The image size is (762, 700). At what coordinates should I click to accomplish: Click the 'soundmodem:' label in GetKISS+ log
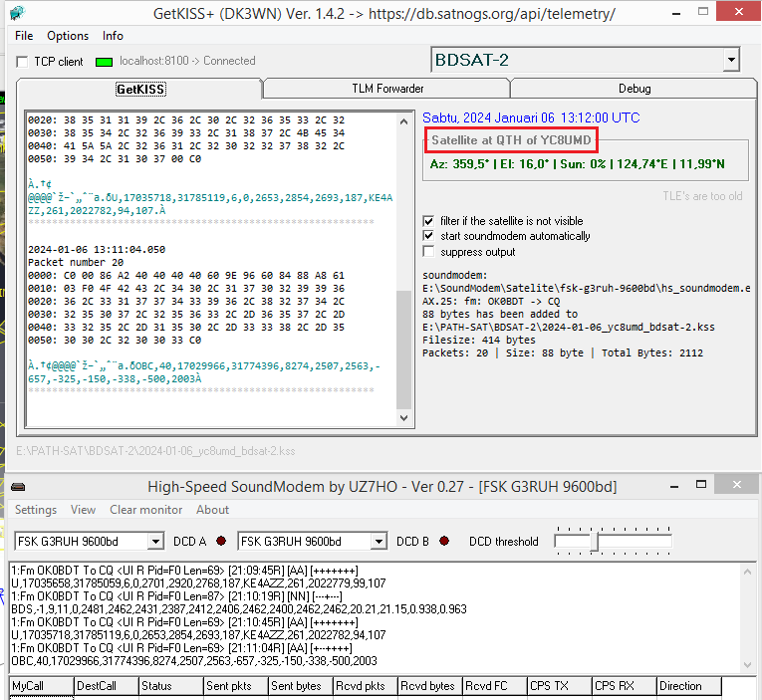pyautogui.click(x=454, y=276)
